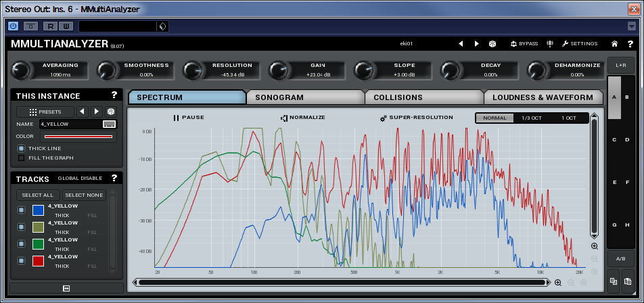
Task: Select the next global preset arrow
Action: click(476, 43)
